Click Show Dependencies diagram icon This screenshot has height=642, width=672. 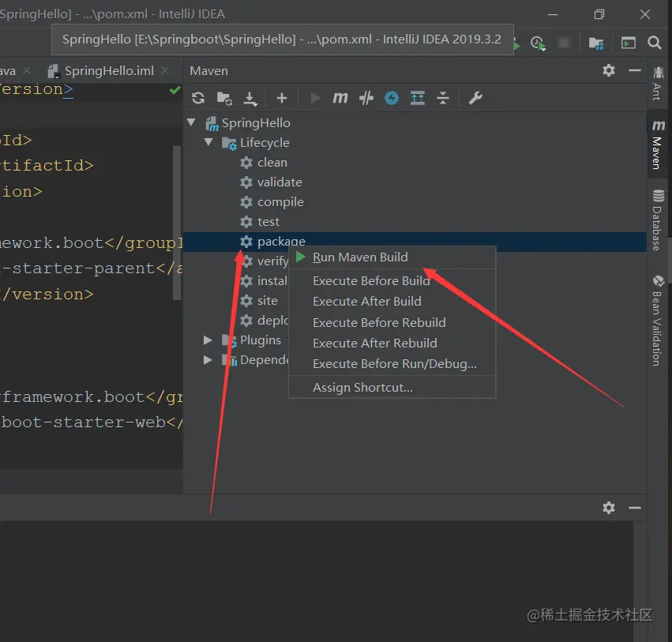click(x=418, y=98)
